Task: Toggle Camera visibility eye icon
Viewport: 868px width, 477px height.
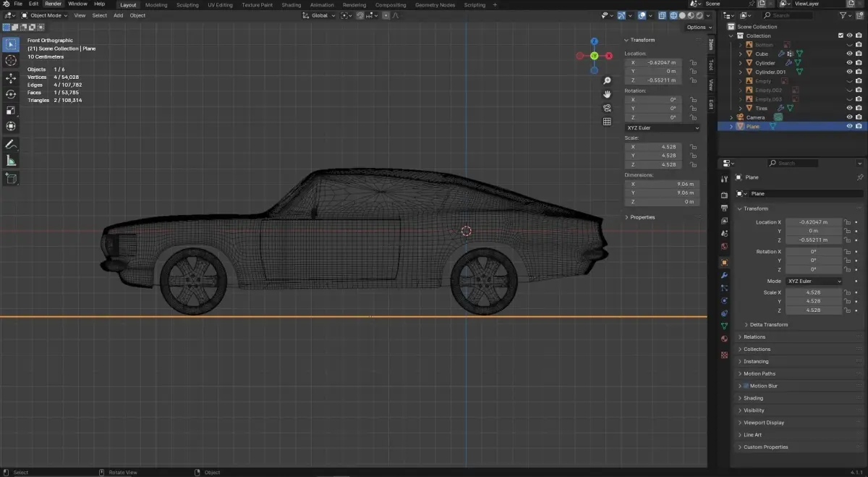Action: (850, 117)
